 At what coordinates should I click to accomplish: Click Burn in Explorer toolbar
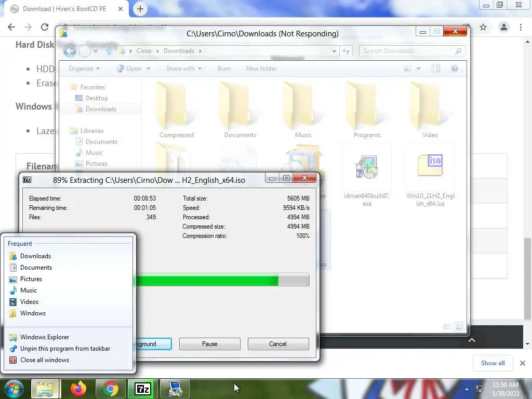224,69
